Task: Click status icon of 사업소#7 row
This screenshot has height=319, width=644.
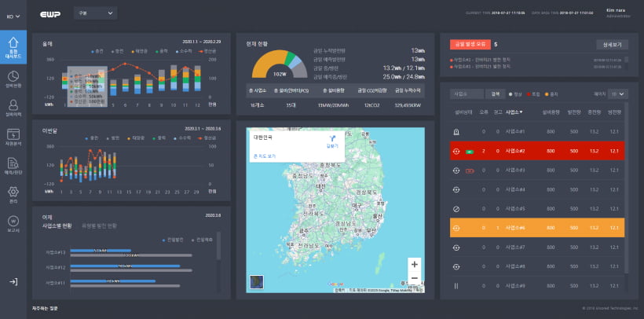Action: pyautogui.click(x=456, y=247)
